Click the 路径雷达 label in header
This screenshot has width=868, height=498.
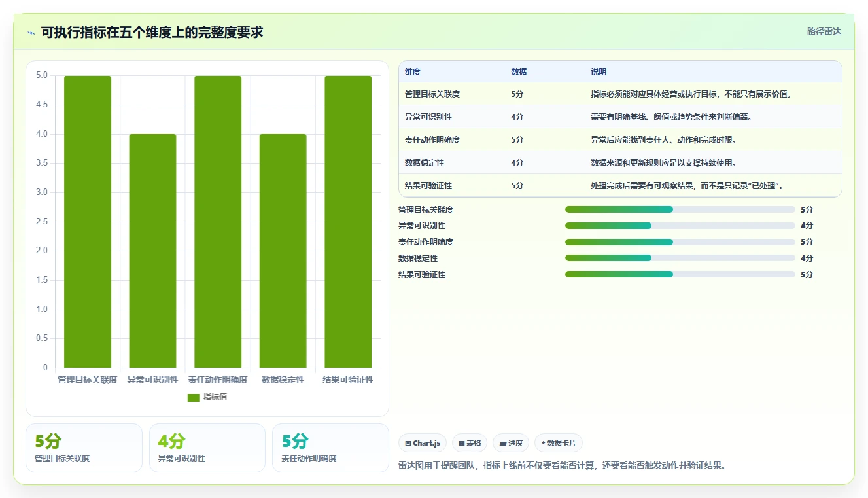[824, 31]
